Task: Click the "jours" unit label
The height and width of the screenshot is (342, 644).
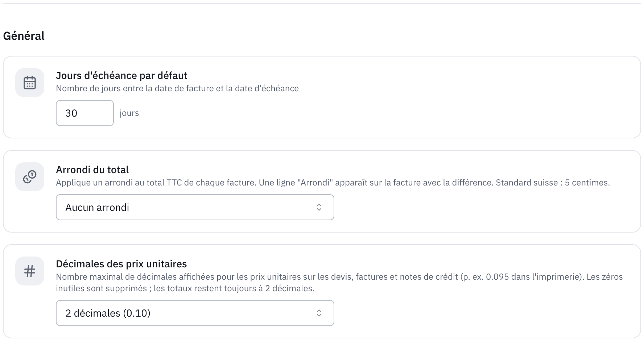Action: tap(129, 113)
